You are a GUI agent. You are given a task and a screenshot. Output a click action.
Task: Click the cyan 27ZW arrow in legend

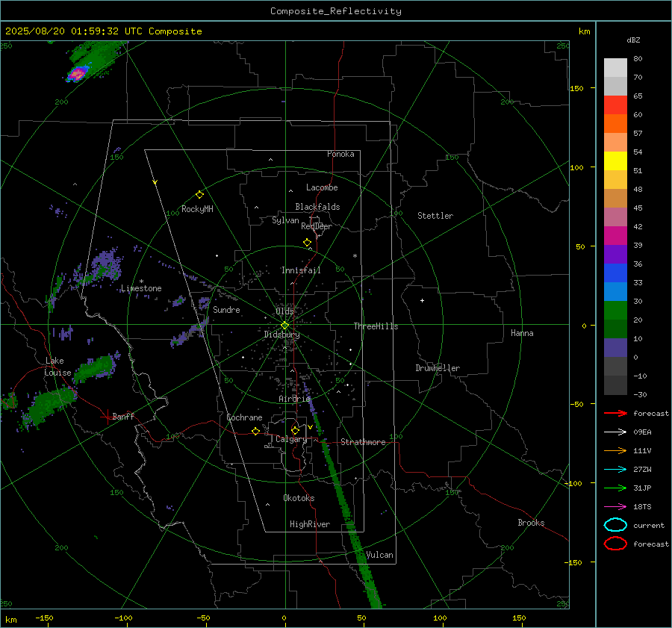tap(615, 470)
